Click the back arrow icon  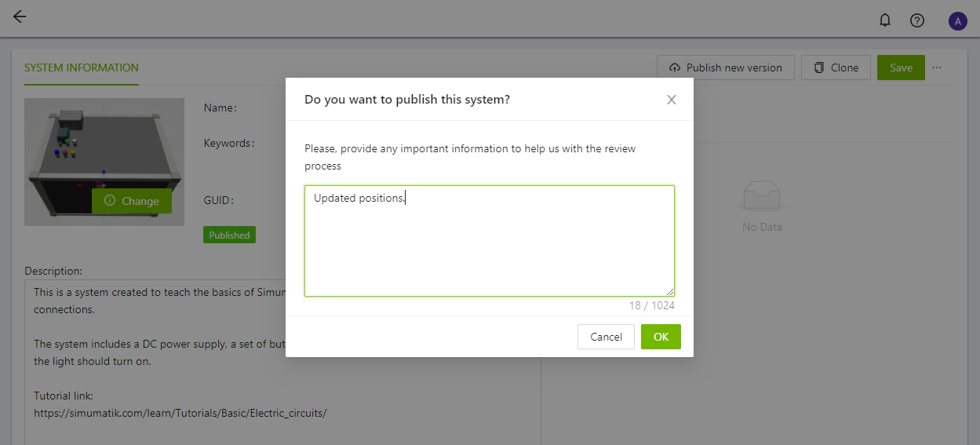point(20,16)
